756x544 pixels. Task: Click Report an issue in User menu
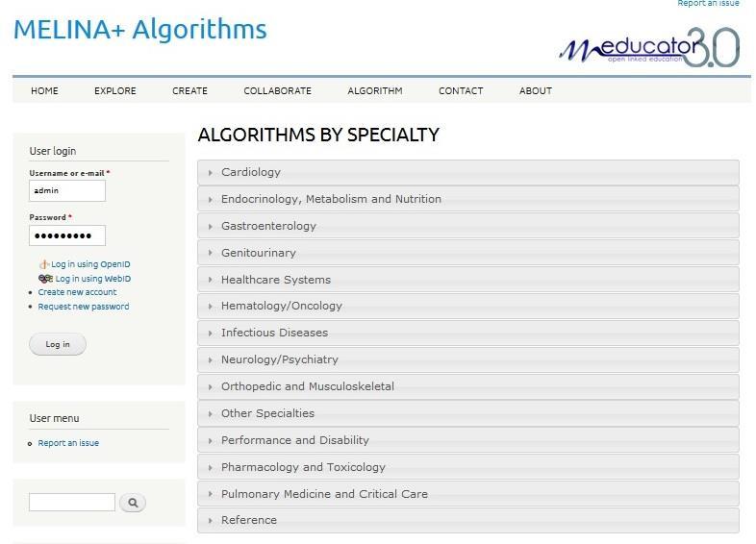[68, 443]
